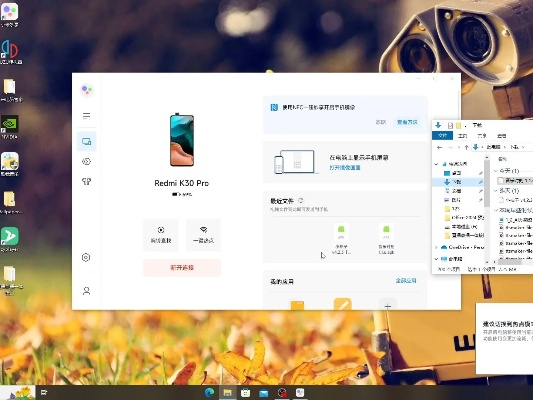The width and height of the screenshot is (533, 400).
Task: Click the Redmi K30 Pro phone image
Action: pyautogui.click(x=182, y=140)
